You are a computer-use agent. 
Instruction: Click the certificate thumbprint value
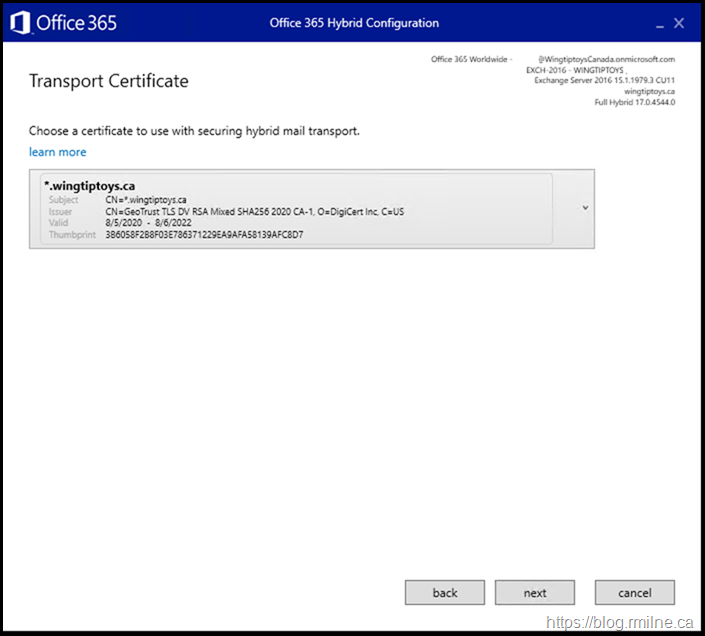(x=204, y=235)
